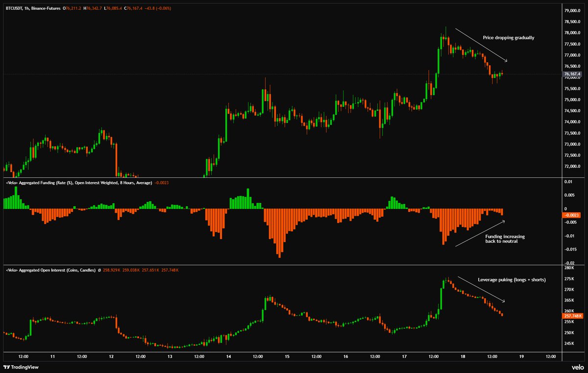
Task: Click date label 18 on time axis
Action: click(462, 357)
